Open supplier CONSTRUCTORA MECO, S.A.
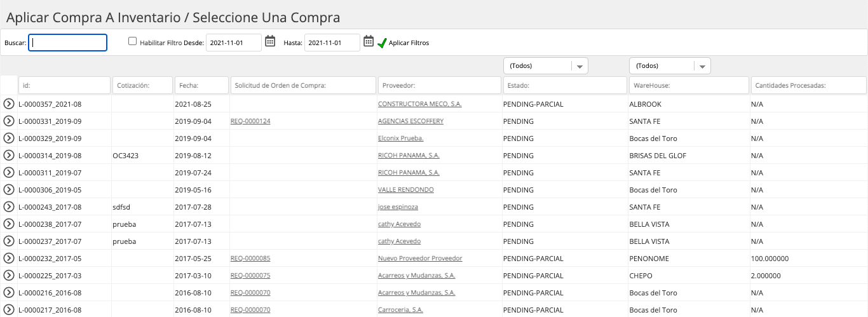Viewport: 868px width, 317px height. click(420, 104)
